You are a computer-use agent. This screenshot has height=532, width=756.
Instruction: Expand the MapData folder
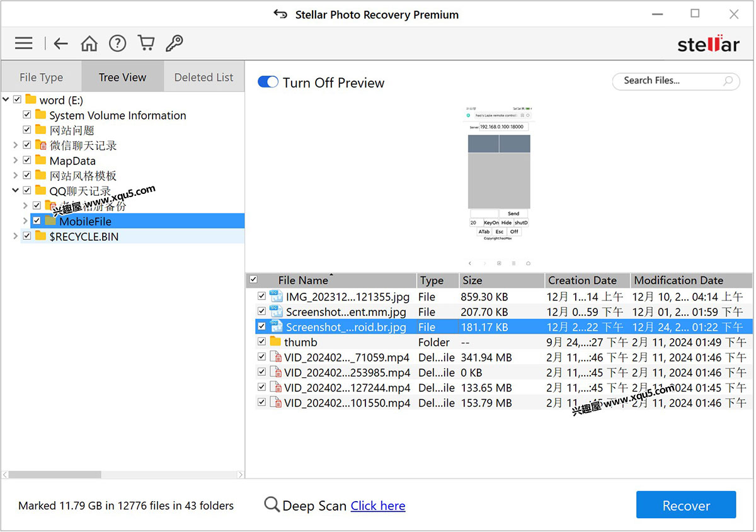point(16,160)
